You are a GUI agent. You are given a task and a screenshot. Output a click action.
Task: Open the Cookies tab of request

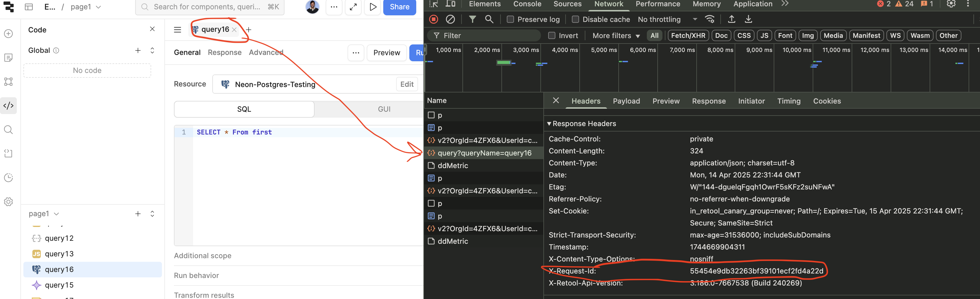(x=827, y=101)
